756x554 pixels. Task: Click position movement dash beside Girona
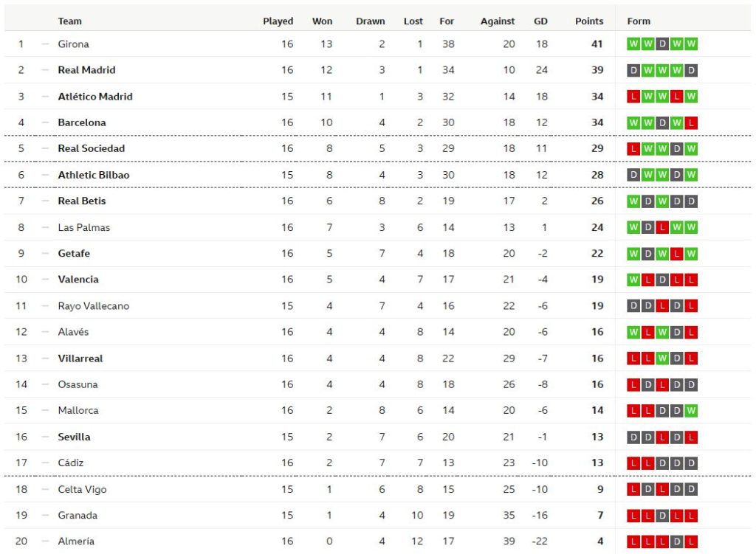(45, 44)
